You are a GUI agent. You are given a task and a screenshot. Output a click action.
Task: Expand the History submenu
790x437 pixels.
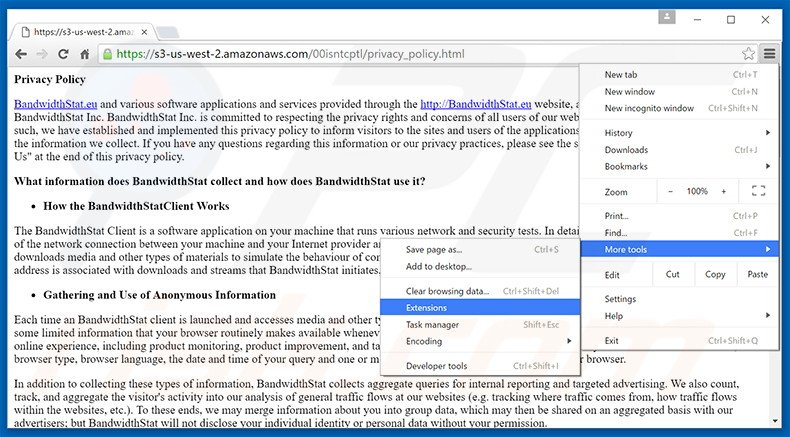680,133
